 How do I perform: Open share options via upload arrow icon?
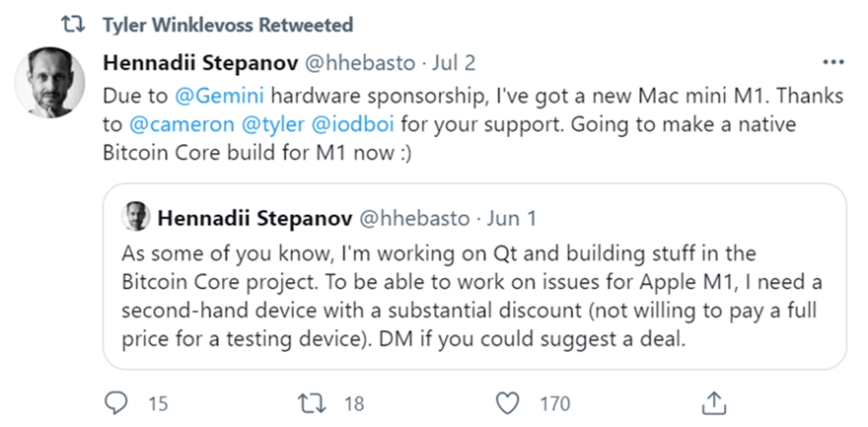[x=713, y=403]
